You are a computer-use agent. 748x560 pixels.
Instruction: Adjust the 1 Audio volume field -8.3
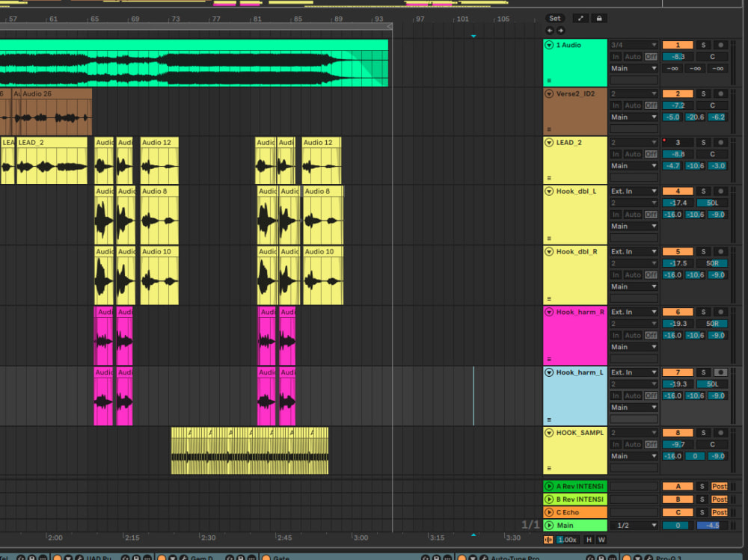(x=678, y=57)
